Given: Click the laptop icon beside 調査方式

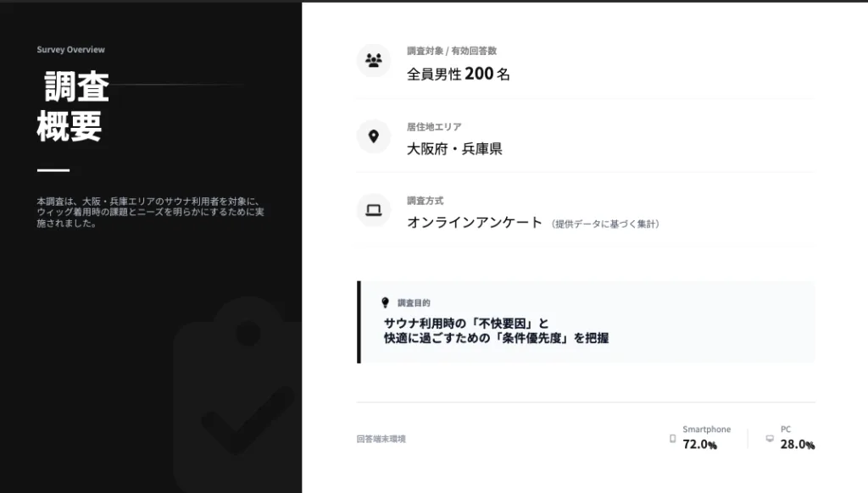Looking at the screenshot, I should [374, 211].
